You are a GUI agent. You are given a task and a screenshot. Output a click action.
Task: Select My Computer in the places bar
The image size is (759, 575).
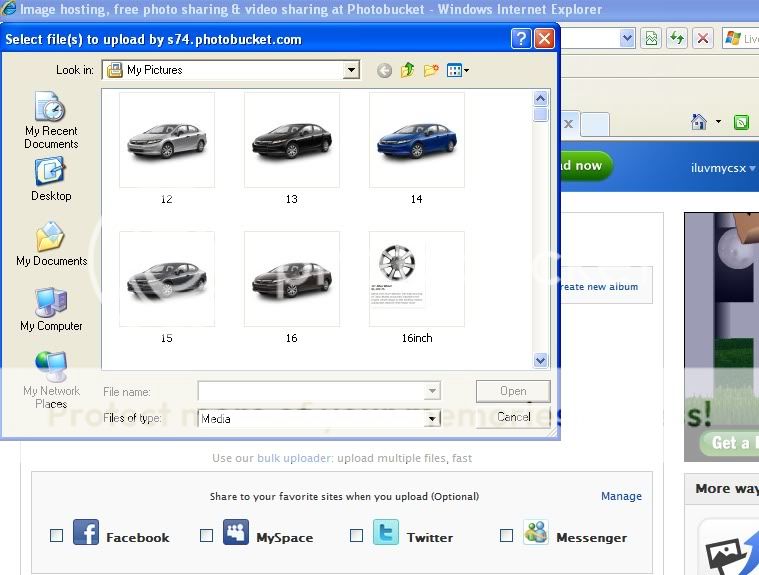[51, 310]
